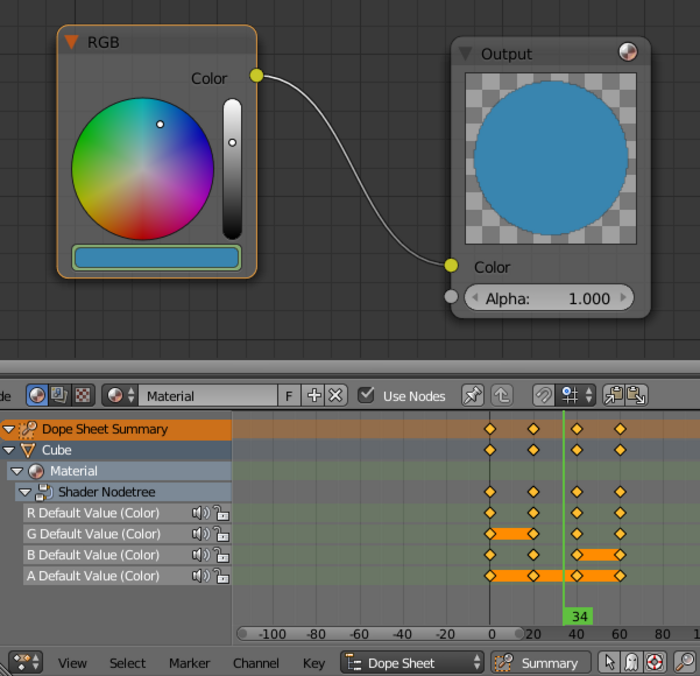This screenshot has width=700, height=676.
Task: Click the F fake user button
Action: point(289,396)
